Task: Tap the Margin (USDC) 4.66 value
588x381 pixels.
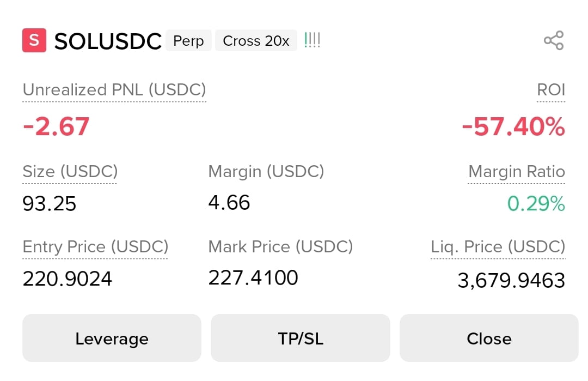Action: click(x=229, y=203)
